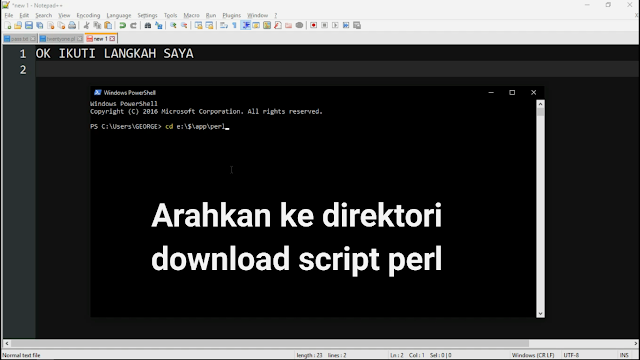Image resolution: width=640 pixels, height=360 pixels.
Task: Toggle INS insert mode in status bar
Action: click(624, 355)
